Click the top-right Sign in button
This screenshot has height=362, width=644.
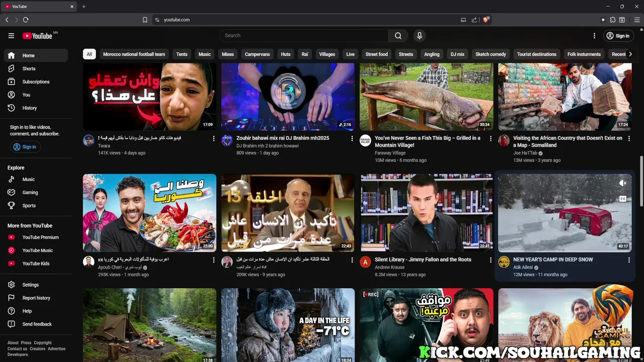pos(618,36)
